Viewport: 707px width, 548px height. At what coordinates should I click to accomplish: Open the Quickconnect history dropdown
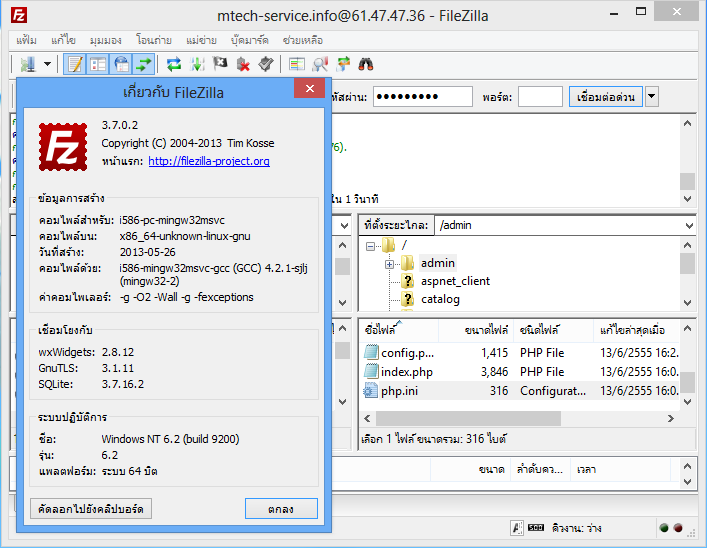(652, 97)
